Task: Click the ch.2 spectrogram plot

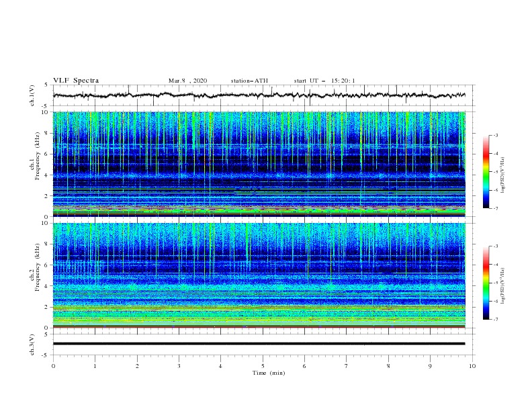Action: 259,275
